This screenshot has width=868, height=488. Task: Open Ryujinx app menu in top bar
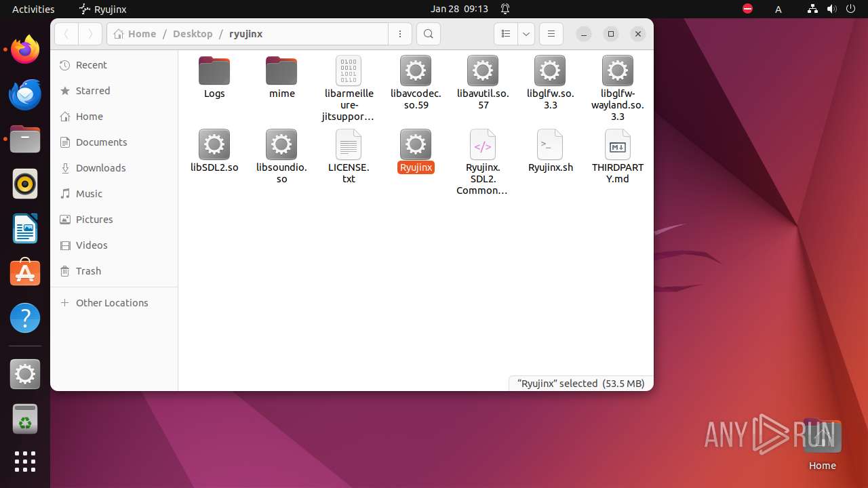103,9
